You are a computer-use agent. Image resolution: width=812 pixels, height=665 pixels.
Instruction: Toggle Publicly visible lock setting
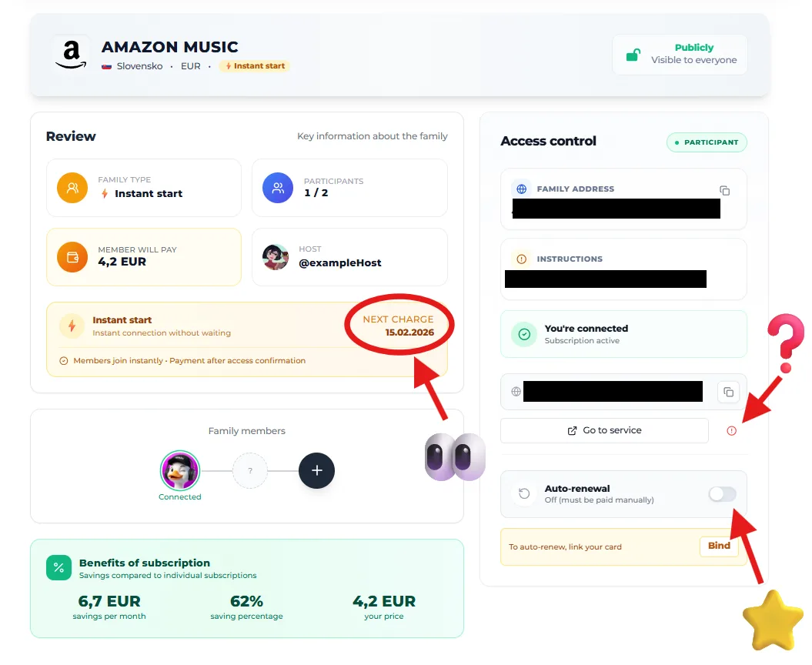680,54
